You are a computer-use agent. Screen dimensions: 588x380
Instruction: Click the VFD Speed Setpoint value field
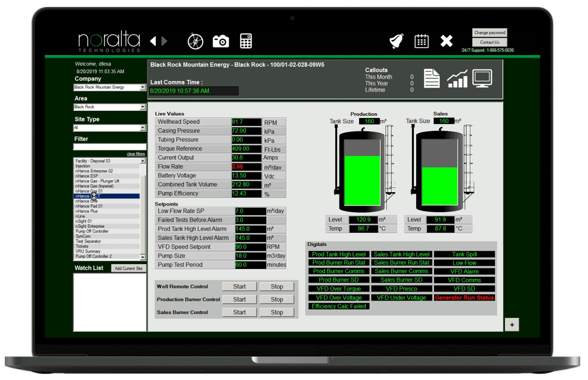coord(250,247)
